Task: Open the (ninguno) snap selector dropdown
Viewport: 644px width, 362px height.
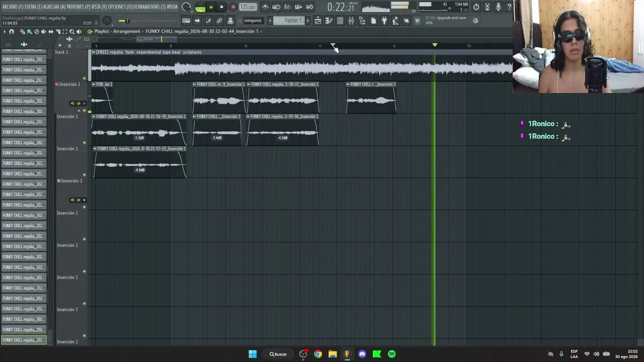Action: [253, 21]
